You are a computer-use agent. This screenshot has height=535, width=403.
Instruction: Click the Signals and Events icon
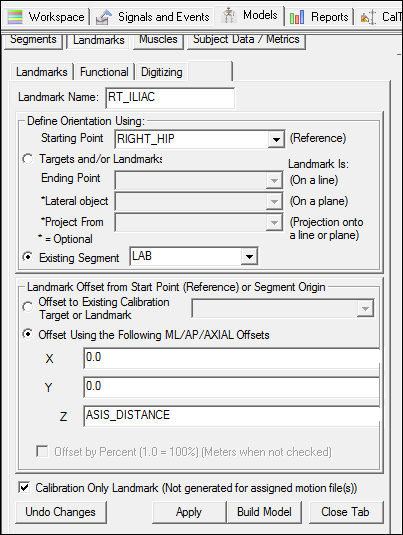point(104,17)
